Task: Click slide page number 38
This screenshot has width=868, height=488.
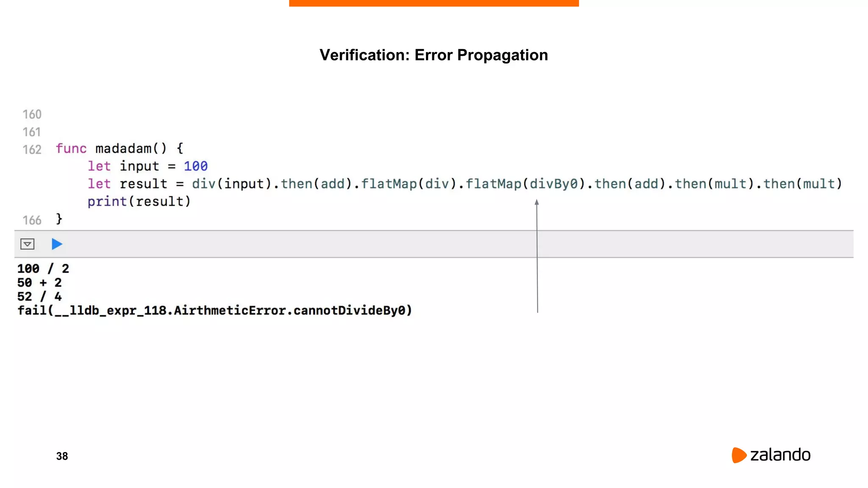Action: click(62, 456)
